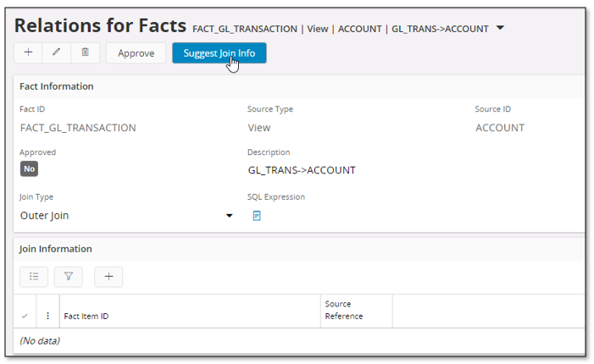Viewport: 594px width, 364px height.
Task: Open the SQL Expression editor icon
Action: (257, 216)
